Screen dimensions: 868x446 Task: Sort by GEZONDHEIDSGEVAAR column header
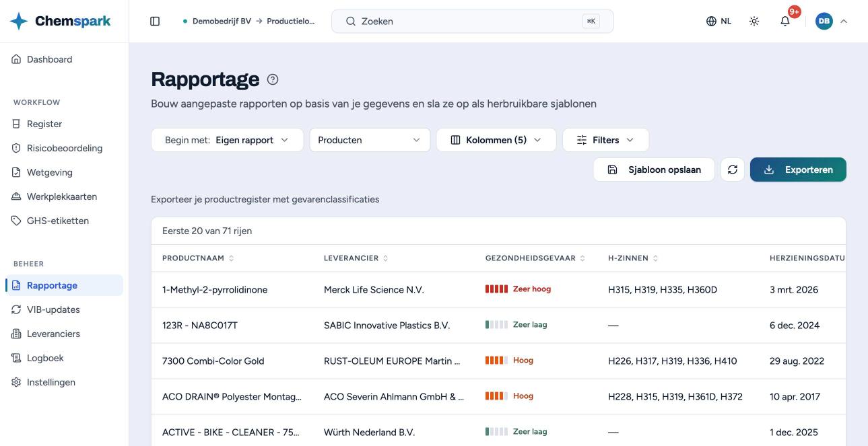click(x=535, y=258)
